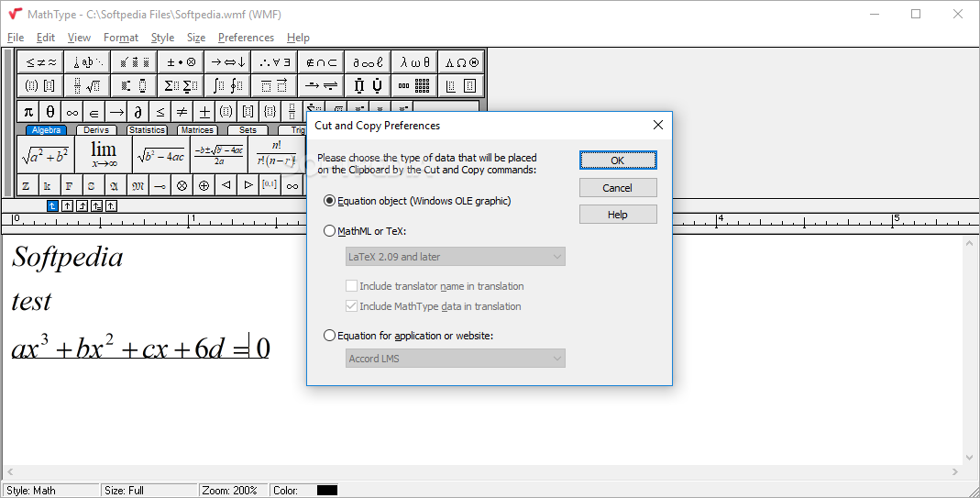Switch to the Statistics tab
The image size is (980, 498).
click(147, 130)
